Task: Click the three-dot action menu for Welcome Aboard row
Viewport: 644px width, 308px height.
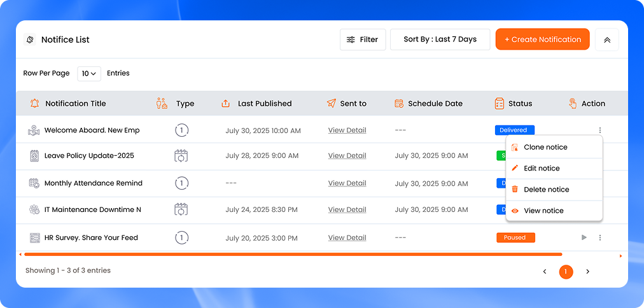Action: pos(599,130)
